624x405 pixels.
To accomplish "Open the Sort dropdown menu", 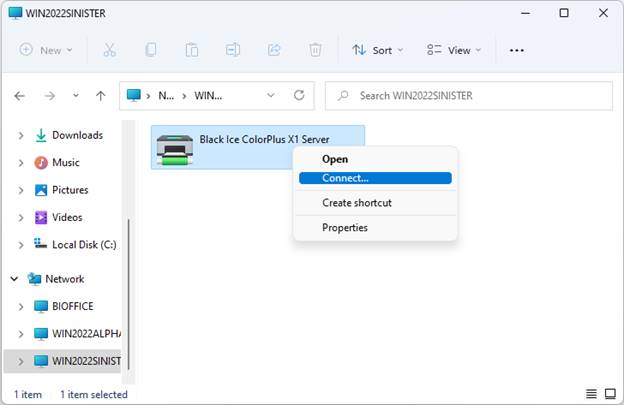I will point(378,50).
